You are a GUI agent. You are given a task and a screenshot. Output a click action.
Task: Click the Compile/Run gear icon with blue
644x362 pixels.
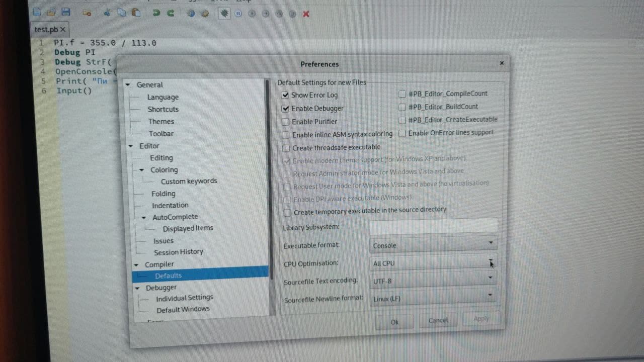tap(191, 14)
